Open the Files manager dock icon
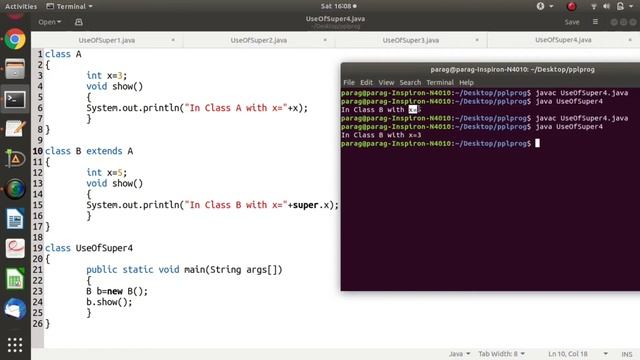The width and height of the screenshot is (640, 360). tap(15, 69)
